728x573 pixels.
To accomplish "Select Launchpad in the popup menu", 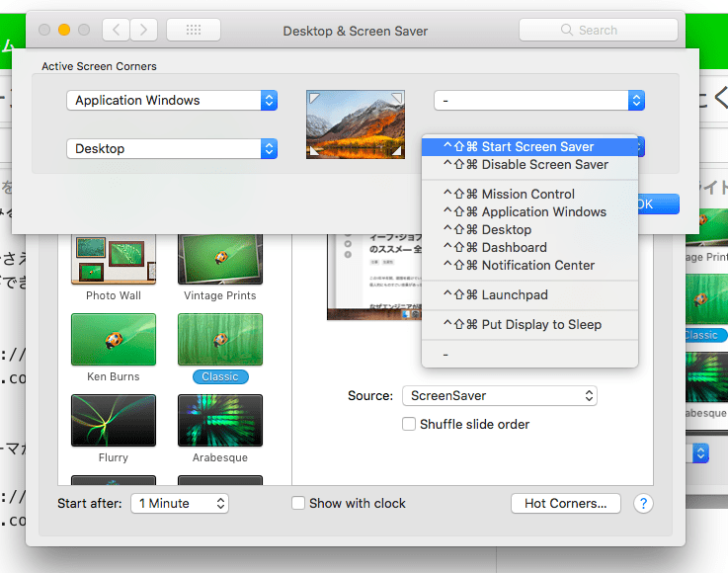I will 529,294.
